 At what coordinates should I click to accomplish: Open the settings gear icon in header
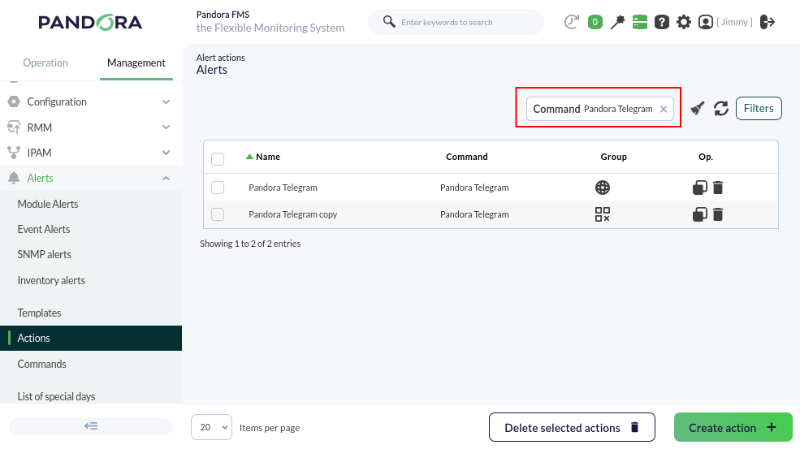point(684,22)
